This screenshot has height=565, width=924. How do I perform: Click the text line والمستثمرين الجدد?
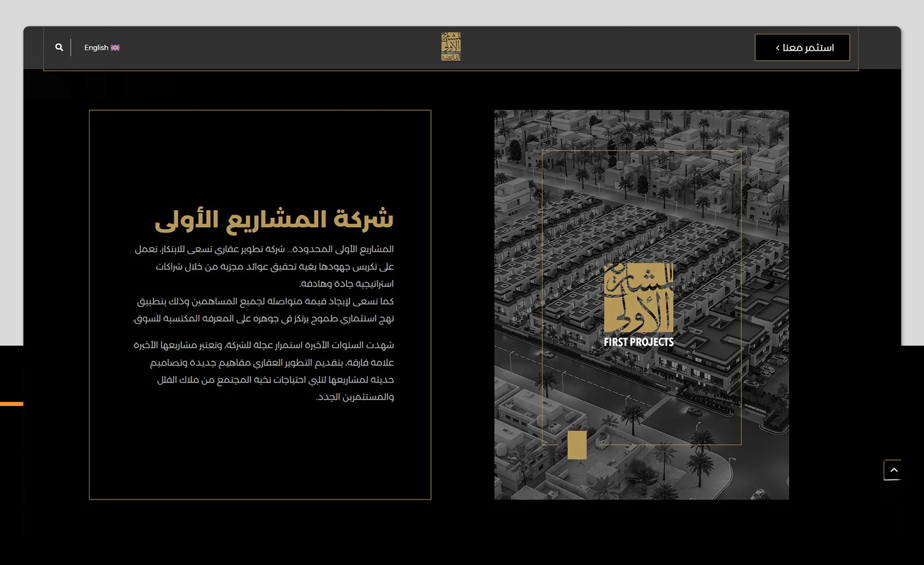click(x=355, y=397)
